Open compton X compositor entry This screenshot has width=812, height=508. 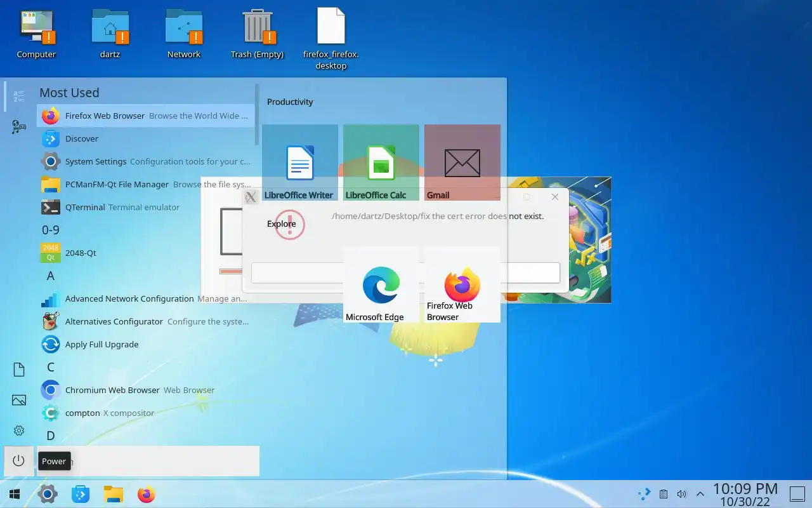[146, 413]
